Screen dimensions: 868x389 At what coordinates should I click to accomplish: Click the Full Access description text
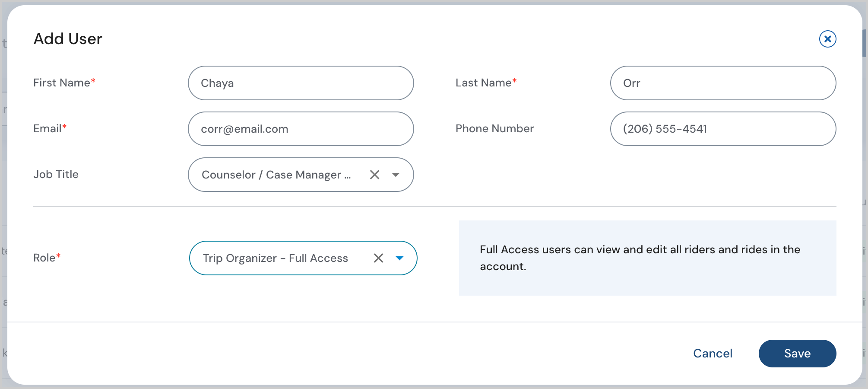tap(640, 258)
